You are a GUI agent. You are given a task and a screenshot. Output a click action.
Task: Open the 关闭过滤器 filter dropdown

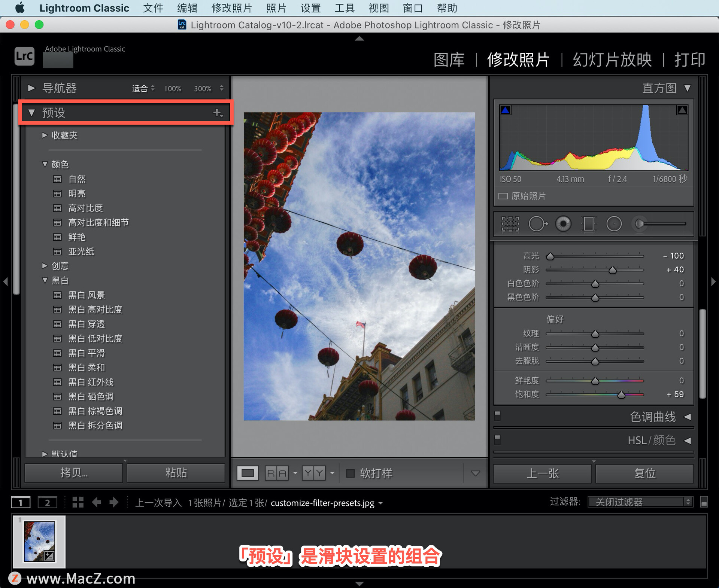click(x=640, y=502)
